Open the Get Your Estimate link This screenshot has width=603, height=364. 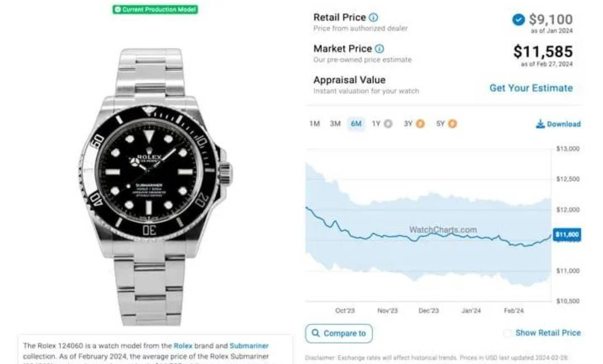click(x=531, y=88)
